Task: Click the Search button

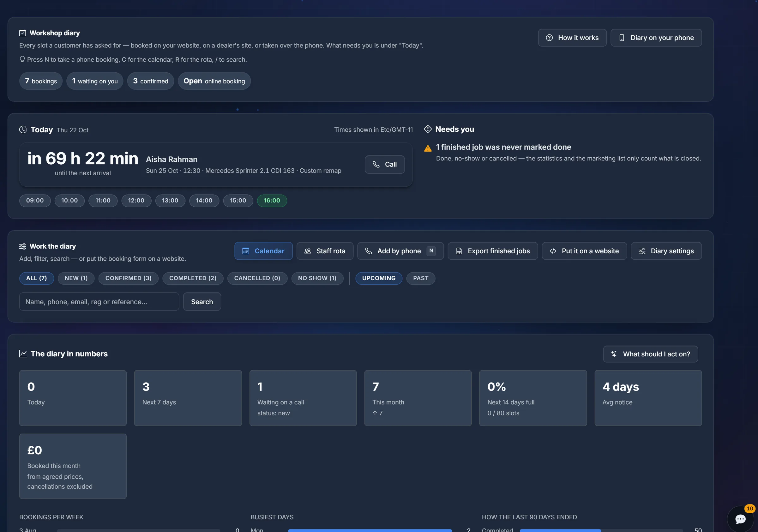Action: [x=202, y=301]
